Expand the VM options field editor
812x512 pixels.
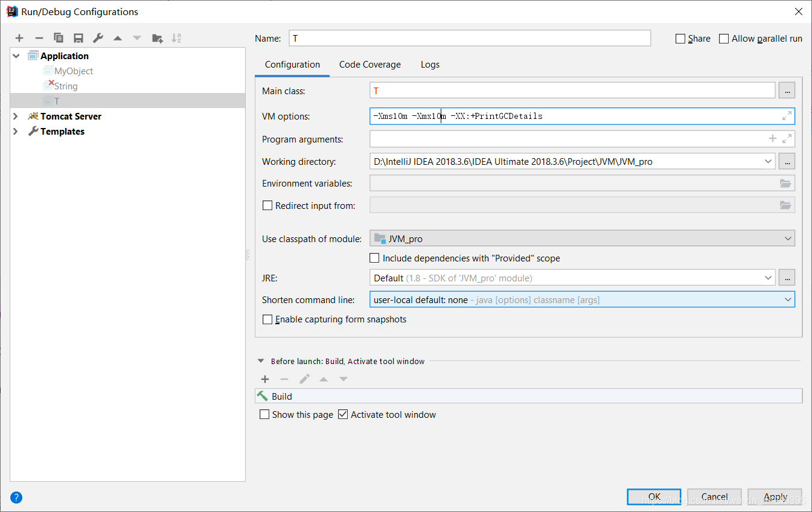coord(787,116)
